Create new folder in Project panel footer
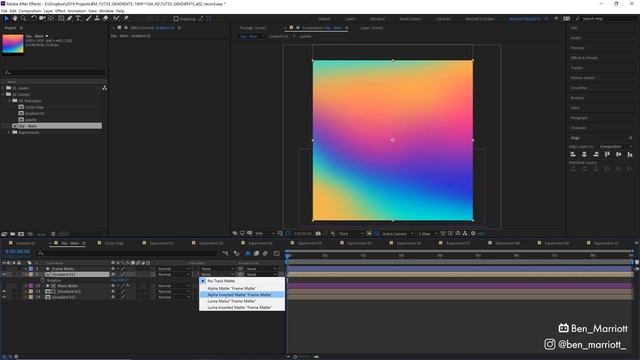The image size is (640, 360). click(13, 234)
